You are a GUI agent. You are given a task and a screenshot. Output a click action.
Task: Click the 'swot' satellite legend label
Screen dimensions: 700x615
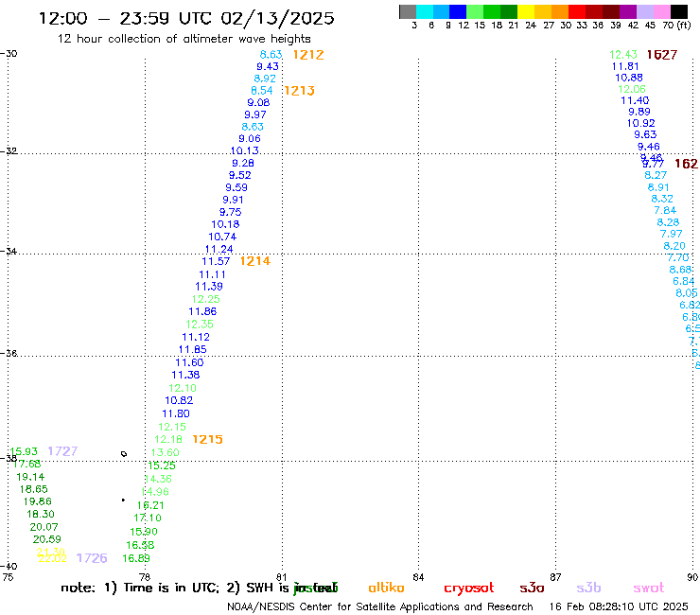pyautogui.click(x=649, y=588)
